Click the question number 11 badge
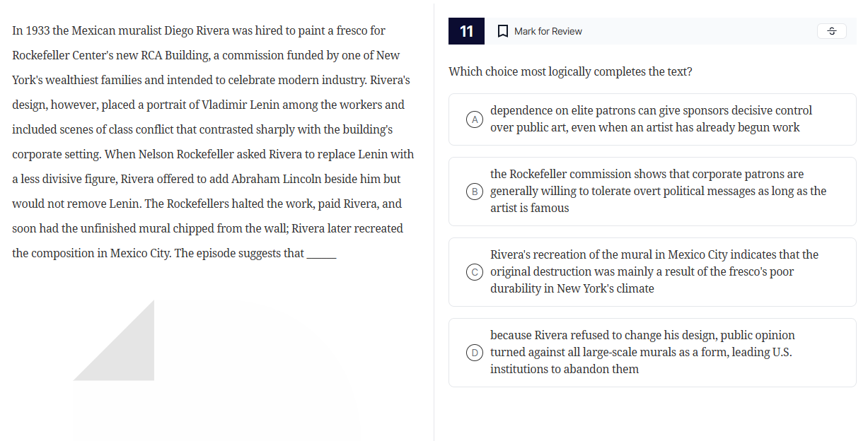 coord(466,31)
